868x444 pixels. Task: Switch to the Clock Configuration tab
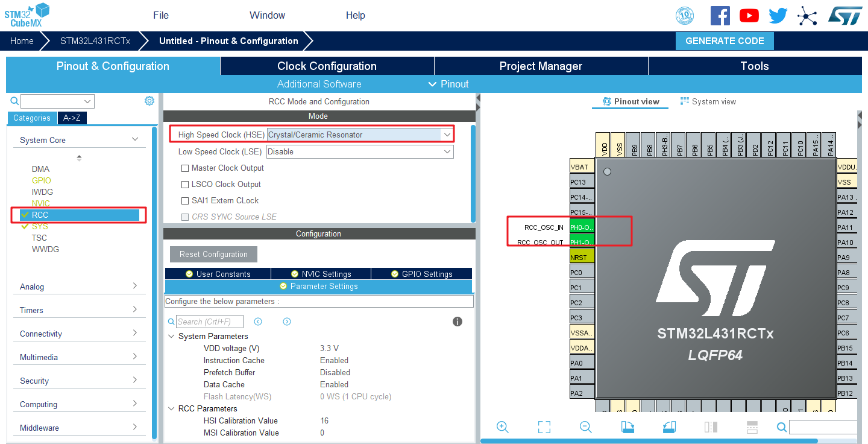(x=325, y=66)
